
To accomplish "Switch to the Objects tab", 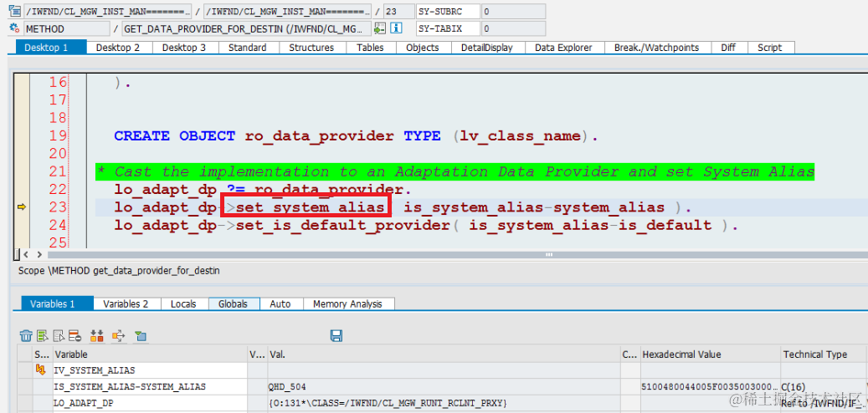I will [x=423, y=48].
